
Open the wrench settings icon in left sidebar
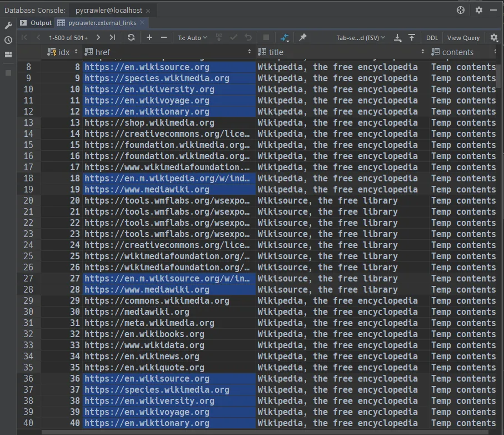8,26
